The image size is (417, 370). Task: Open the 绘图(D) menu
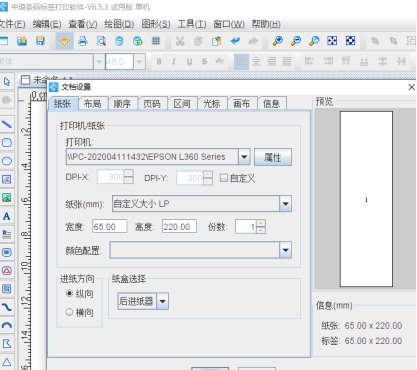119,24
